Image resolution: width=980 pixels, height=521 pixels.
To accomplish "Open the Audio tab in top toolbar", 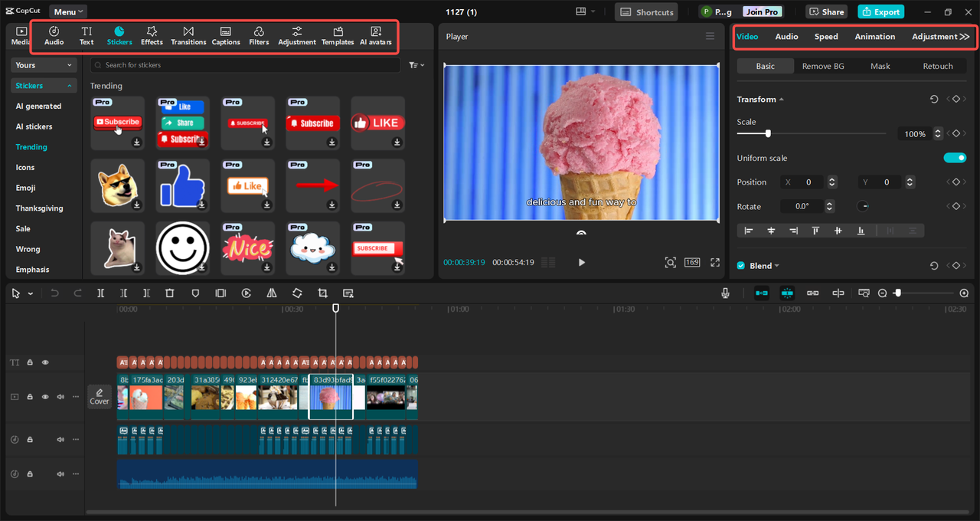I will (54, 35).
